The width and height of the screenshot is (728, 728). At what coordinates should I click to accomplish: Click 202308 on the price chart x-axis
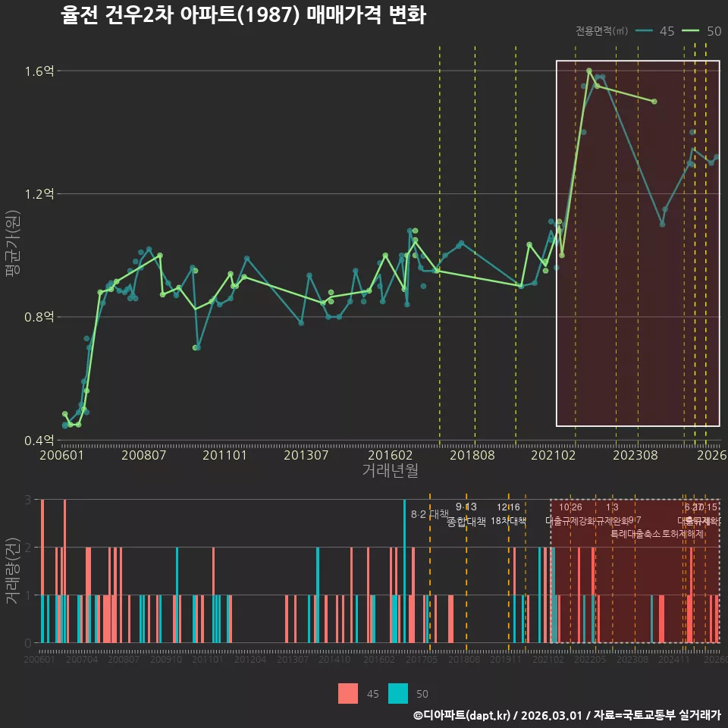635,455
